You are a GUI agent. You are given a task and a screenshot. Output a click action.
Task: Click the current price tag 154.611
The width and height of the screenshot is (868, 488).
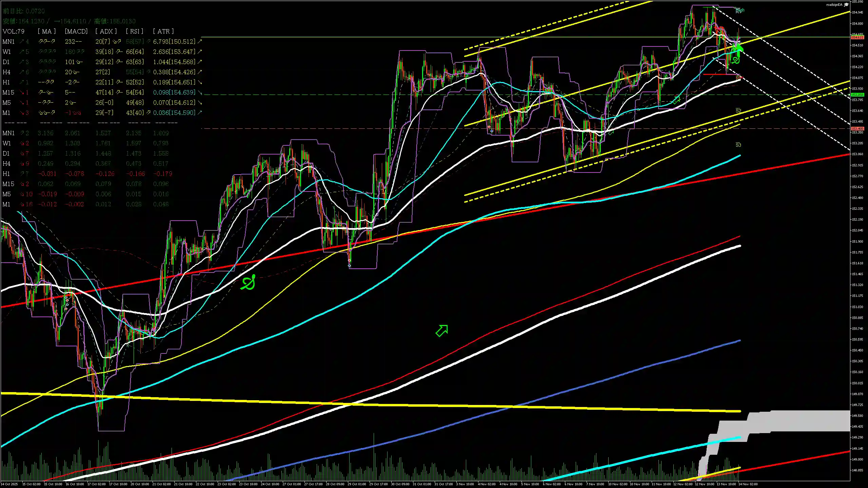point(857,37)
